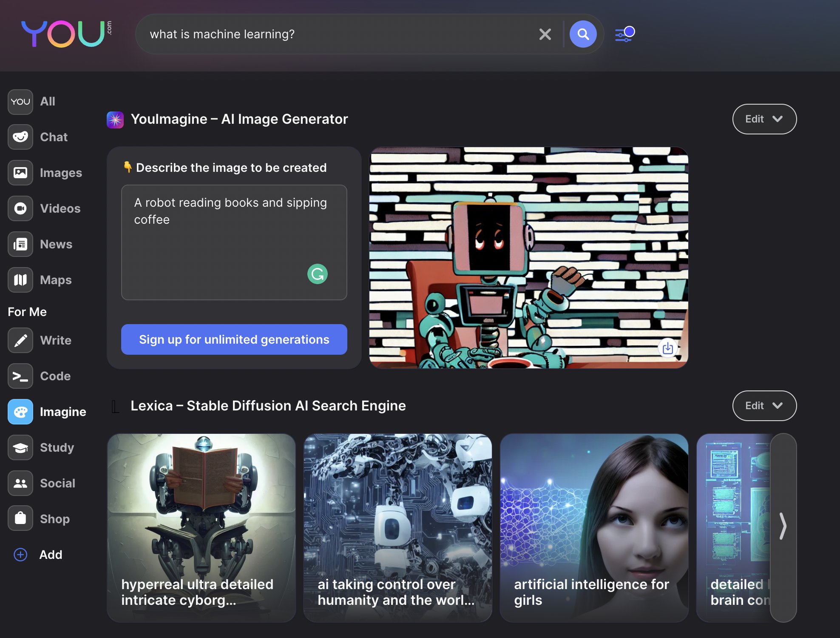
Task: Click the image description text area
Action: [234, 242]
